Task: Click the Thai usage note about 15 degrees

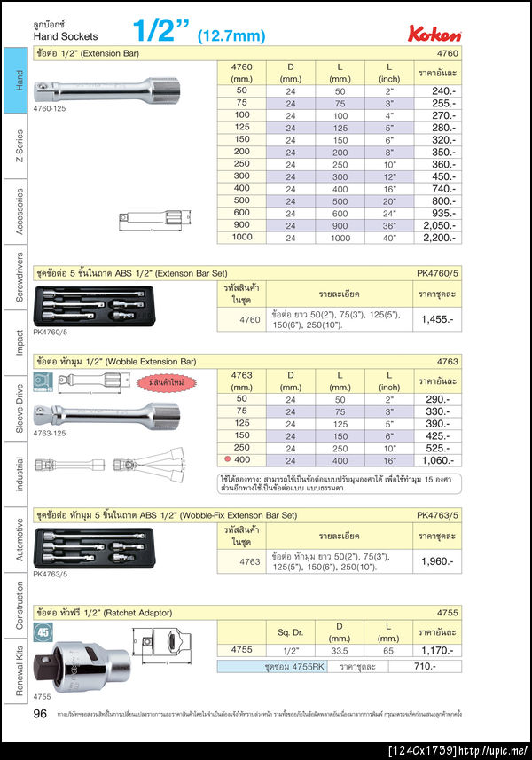Action: [340, 483]
